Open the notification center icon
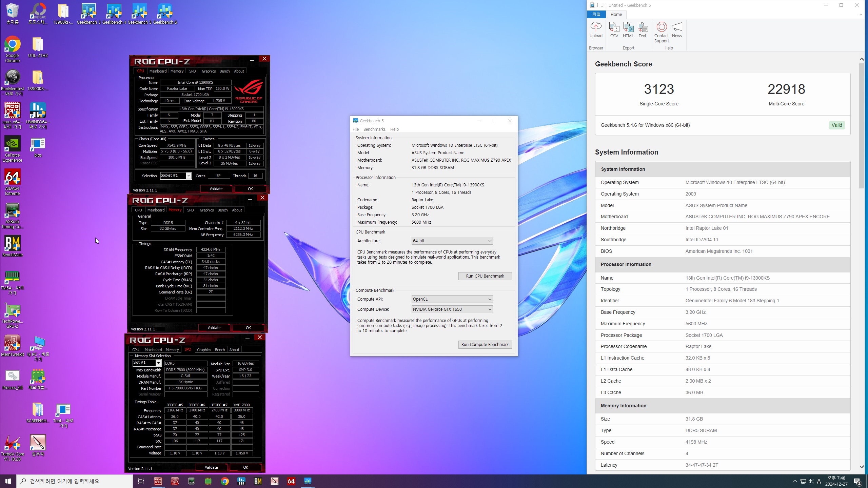The image size is (868, 488). pos(857,481)
